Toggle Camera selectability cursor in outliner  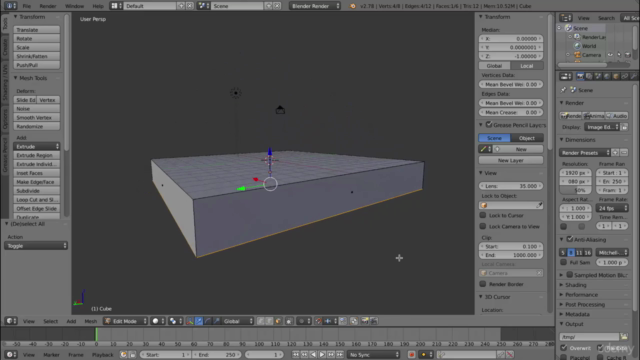click(x=619, y=55)
